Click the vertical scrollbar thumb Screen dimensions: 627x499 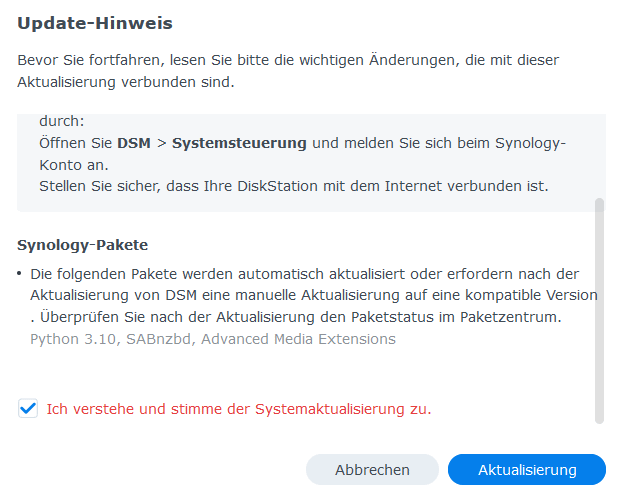[x=599, y=310]
